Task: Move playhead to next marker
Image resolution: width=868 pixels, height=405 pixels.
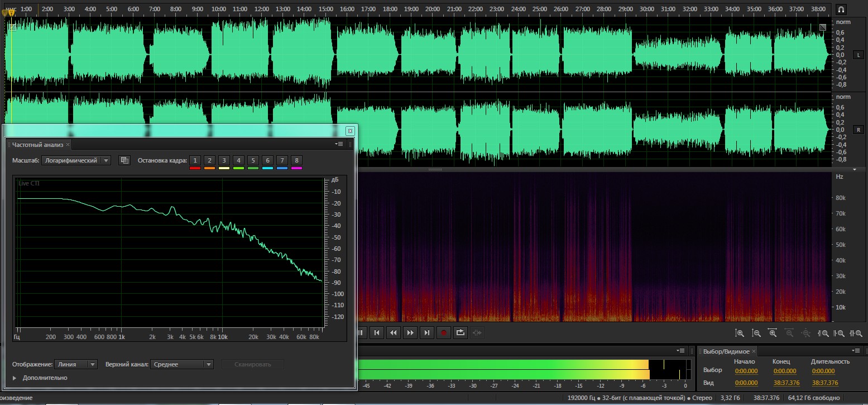Action: coord(427,333)
